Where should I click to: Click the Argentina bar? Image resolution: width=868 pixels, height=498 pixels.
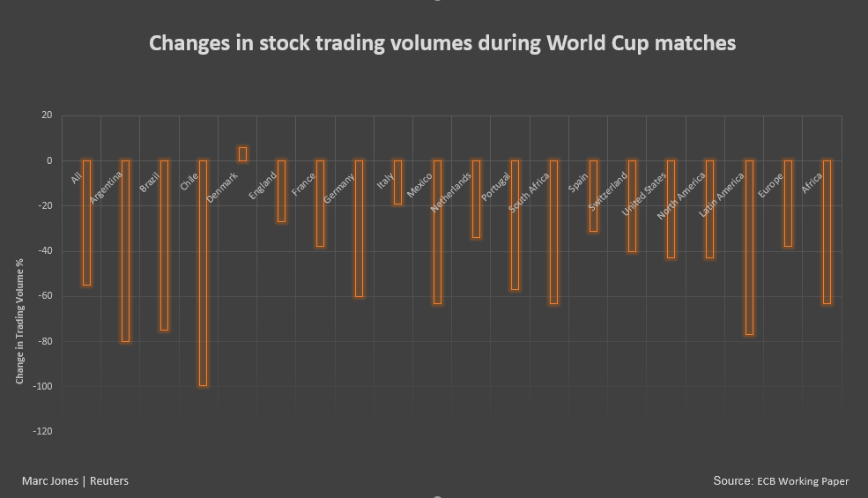point(126,251)
